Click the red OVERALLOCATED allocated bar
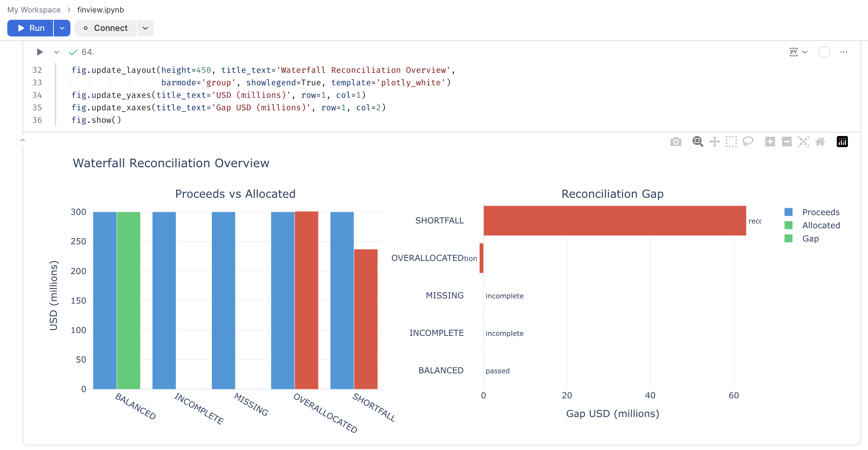The height and width of the screenshot is (450, 868). point(307,300)
